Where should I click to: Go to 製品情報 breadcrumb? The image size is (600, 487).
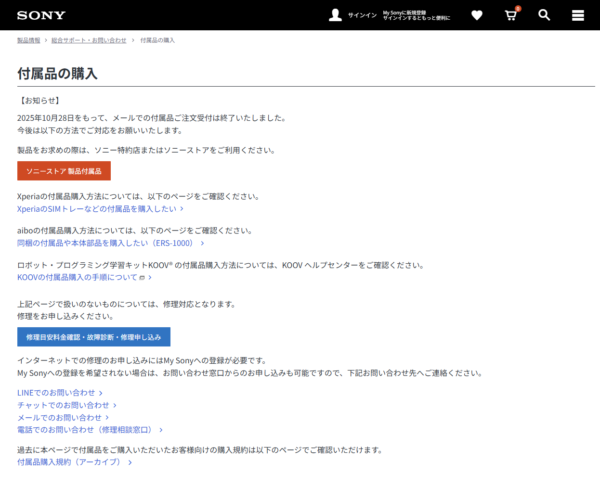pyautogui.click(x=29, y=40)
